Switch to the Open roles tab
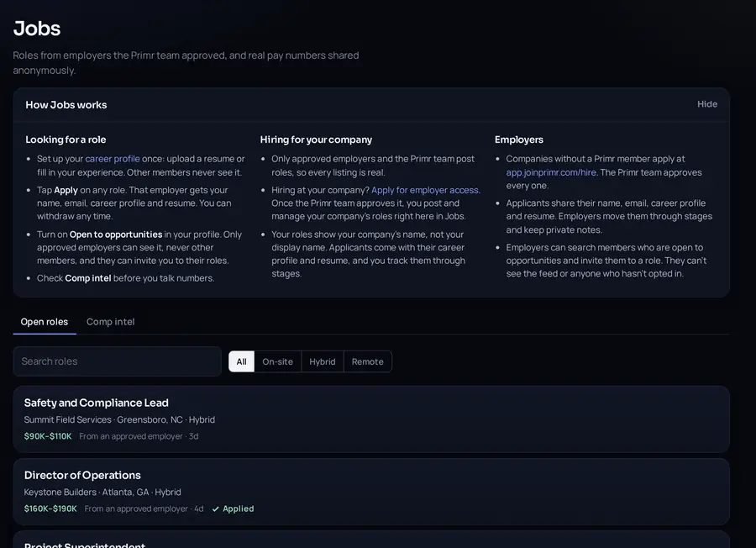 coord(45,322)
